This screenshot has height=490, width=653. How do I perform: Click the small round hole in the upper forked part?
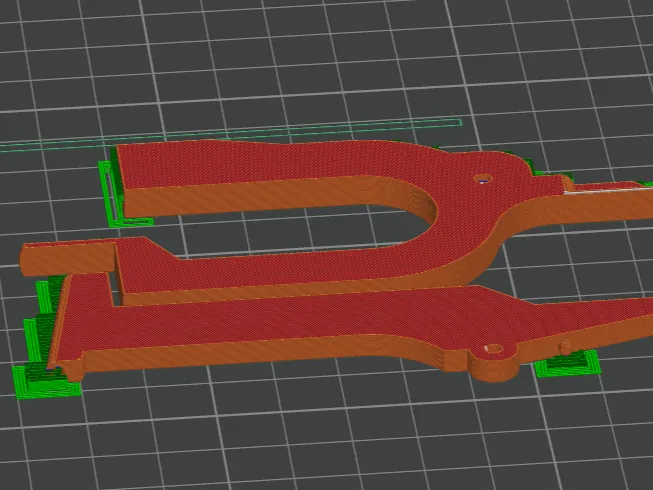[x=483, y=179]
